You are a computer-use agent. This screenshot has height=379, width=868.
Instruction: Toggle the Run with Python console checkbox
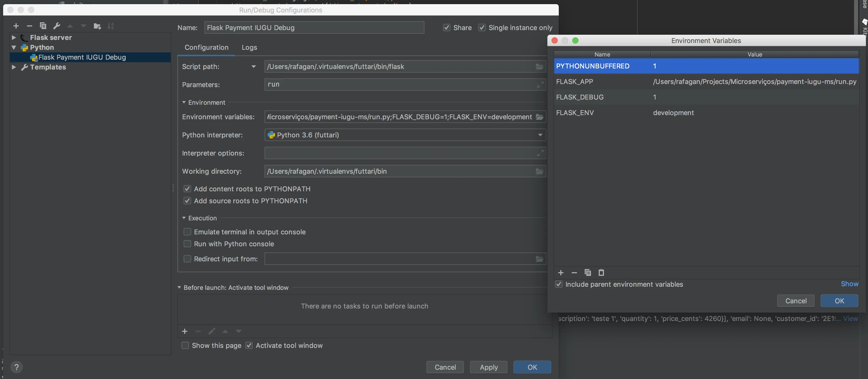click(x=187, y=244)
